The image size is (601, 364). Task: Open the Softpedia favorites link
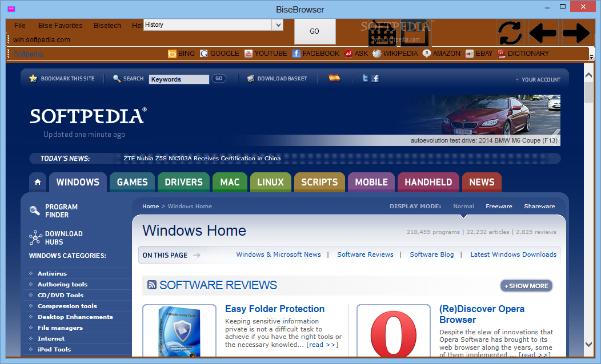coord(28,54)
